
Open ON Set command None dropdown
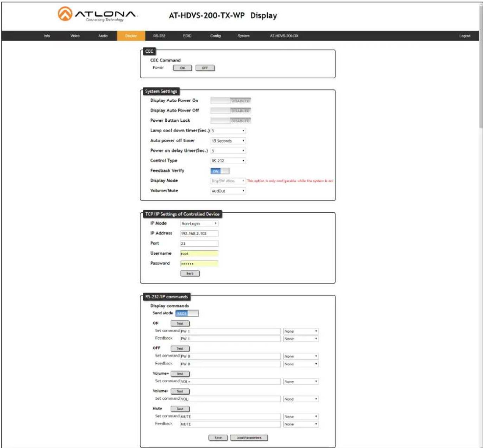tap(301, 331)
